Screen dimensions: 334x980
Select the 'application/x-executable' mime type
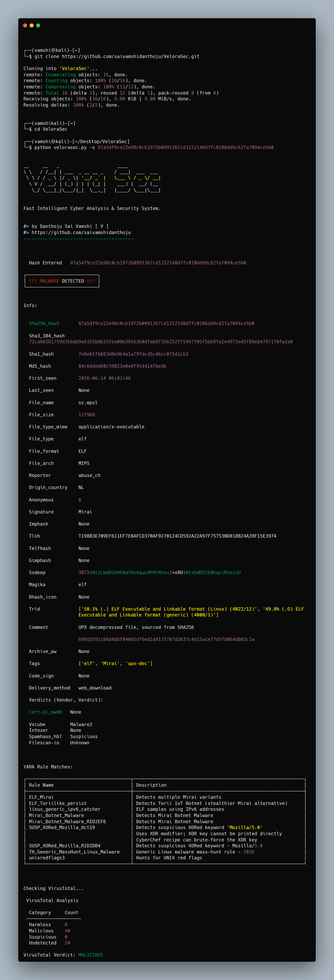(x=111, y=427)
